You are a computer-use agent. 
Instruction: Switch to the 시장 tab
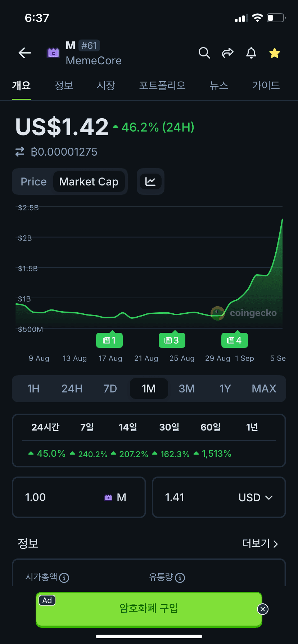click(106, 86)
